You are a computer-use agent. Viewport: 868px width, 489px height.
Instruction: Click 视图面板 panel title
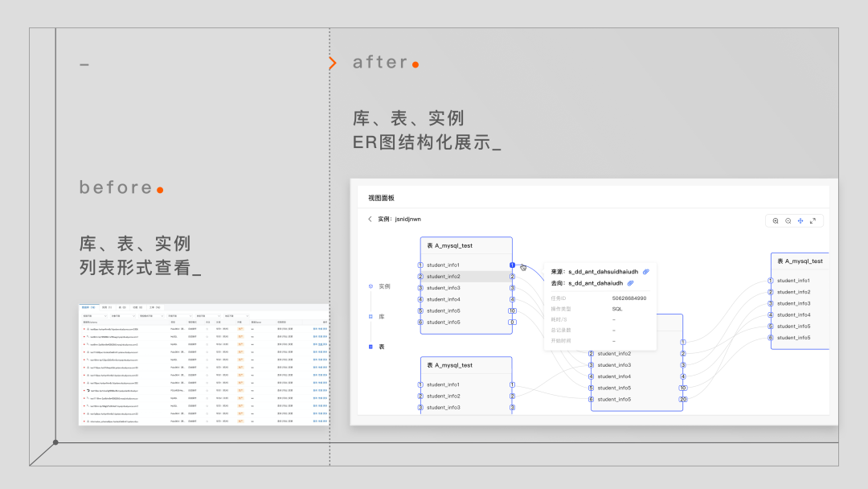pyautogui.click(x=381, y=198)
